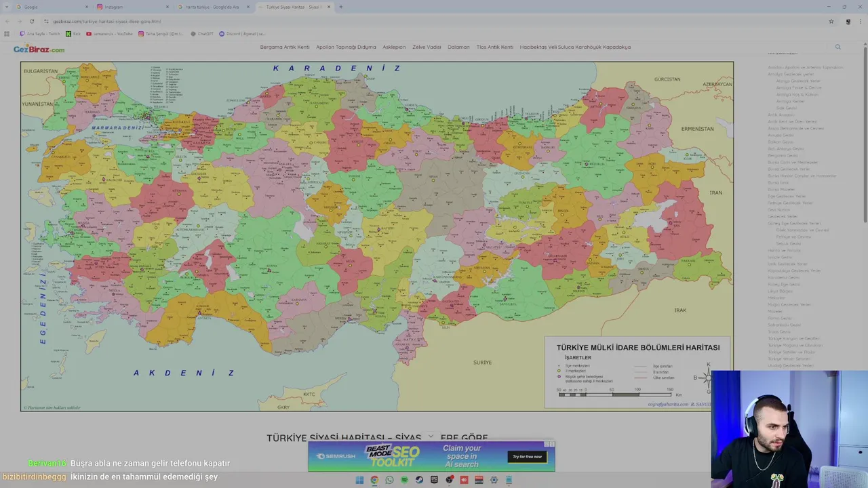The height and width of the screenshot is (488, 868).
Task: Collapse the ad with chevron arrow
Action: pos(430,437)
